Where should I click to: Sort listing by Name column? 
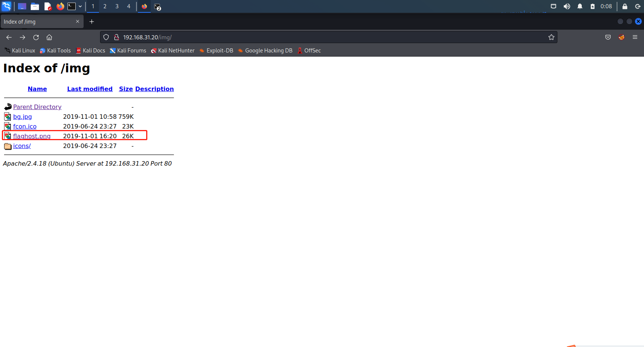coord(37,89)
